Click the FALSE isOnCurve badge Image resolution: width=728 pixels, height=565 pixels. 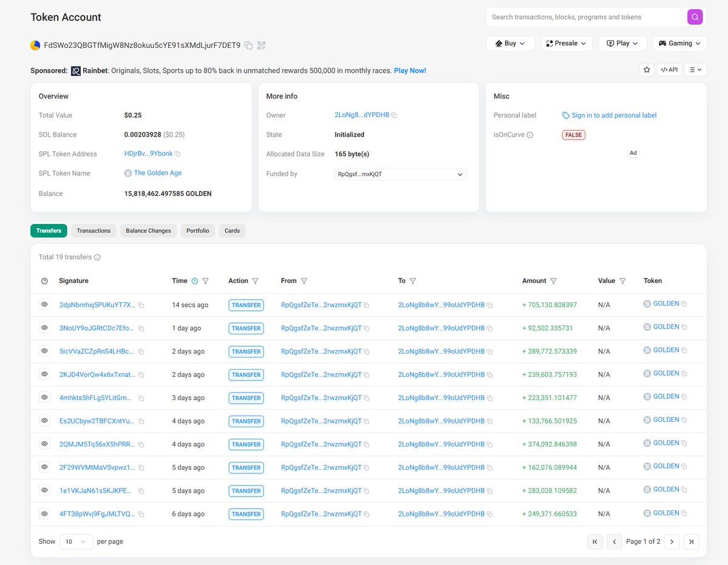(573, 135)
